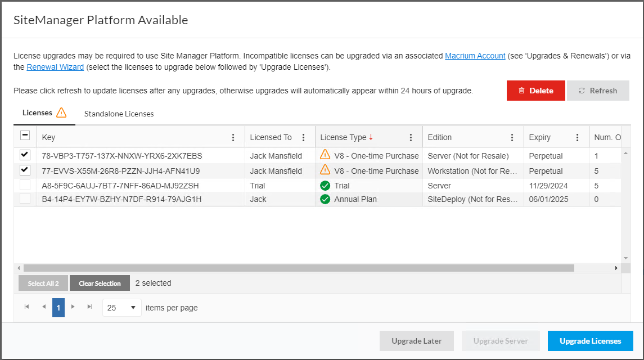
Task: Check the Trial license A8-5F9C checkbox
Action: point(24,185)
